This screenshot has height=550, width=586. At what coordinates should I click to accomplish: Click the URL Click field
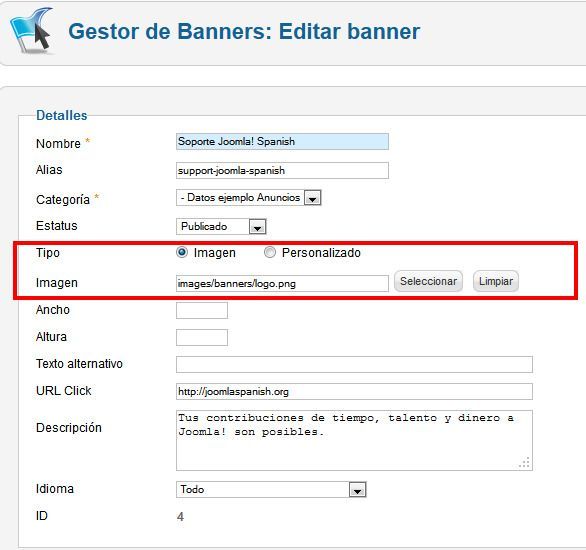pyautogui.click(x=354, y=392)
